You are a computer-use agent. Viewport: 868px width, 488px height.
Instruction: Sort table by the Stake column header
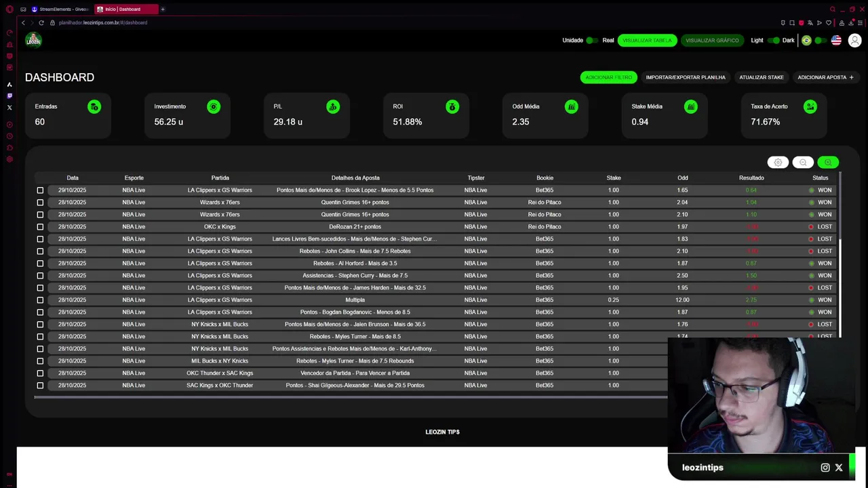(614, 178)
